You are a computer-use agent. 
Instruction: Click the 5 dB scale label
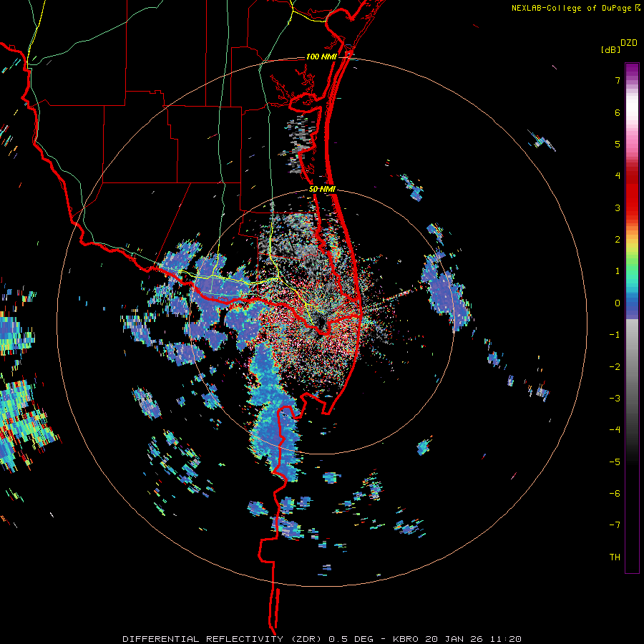pyautogui.click(x=618, y=144)
